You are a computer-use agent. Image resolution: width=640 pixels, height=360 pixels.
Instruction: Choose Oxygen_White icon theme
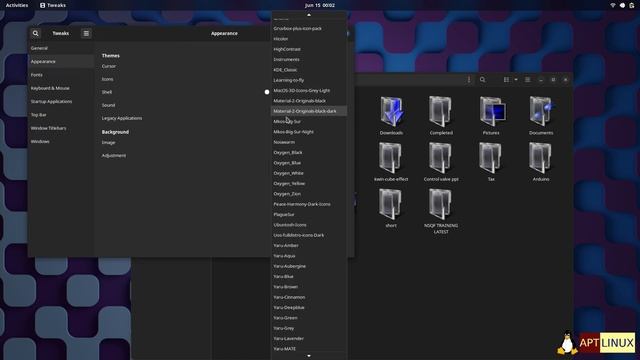[309, 173]
